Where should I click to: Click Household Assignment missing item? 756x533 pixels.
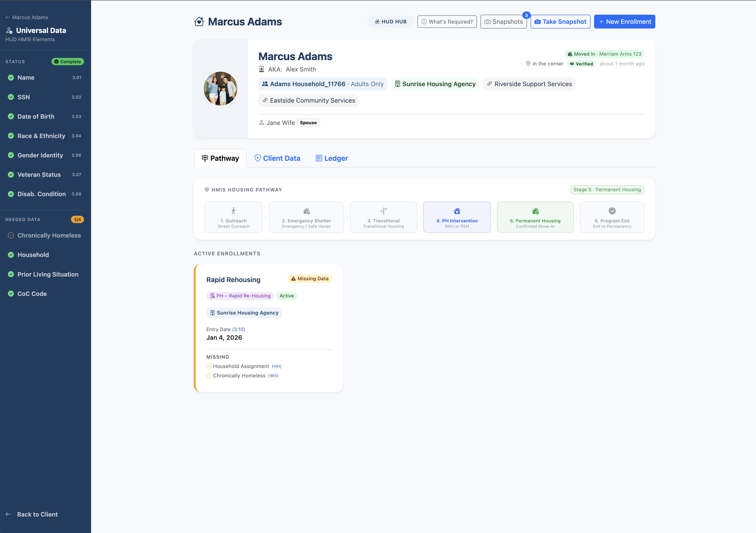(x=244, y=366)
